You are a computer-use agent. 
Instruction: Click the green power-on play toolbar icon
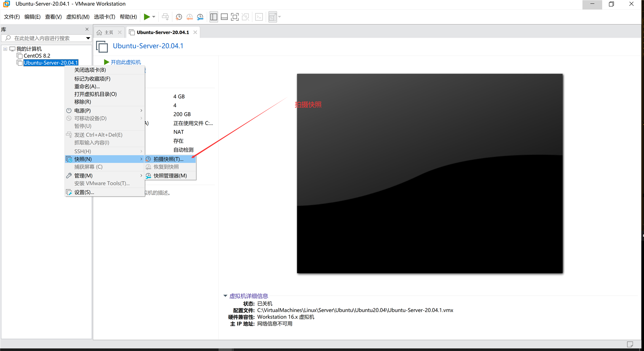tap(147, 17)
